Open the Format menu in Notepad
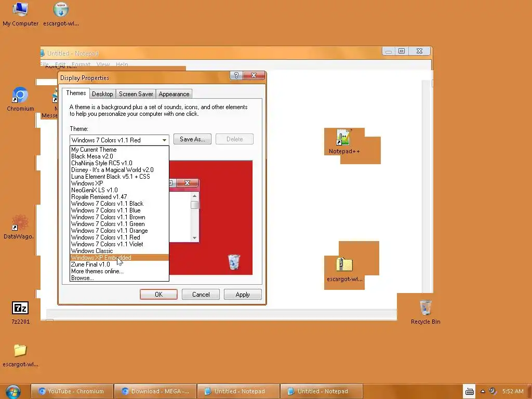This screenshot has height=399, width=532. pyautogui.click(x=81, y=64)
